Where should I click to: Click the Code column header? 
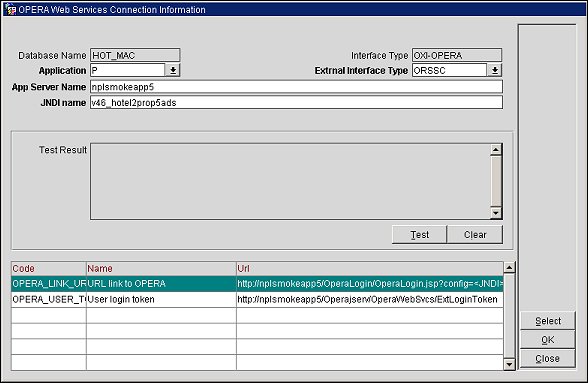(49, 269)
